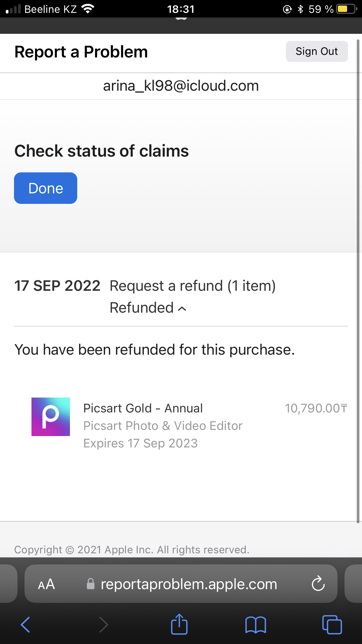This screenshot has width=362, height=644.
Task: Tap the reportaproblem.apple.com address field
Action: click(189, 584)
